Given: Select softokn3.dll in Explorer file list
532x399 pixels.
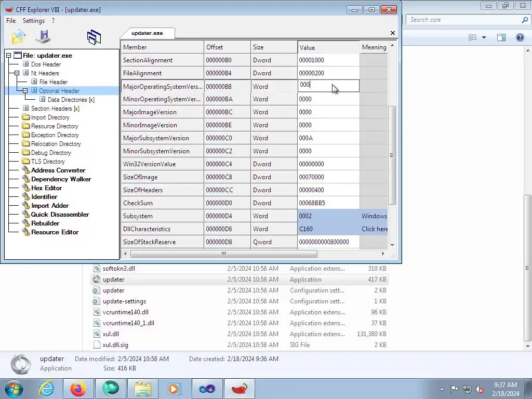Looking at the screenshot, I should [119, 269].
